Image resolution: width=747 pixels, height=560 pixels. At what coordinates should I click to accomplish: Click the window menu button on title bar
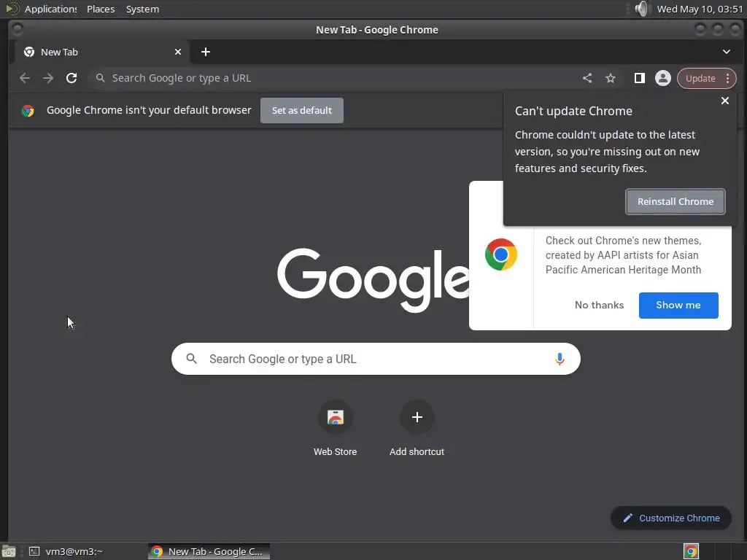coord(18,29)
